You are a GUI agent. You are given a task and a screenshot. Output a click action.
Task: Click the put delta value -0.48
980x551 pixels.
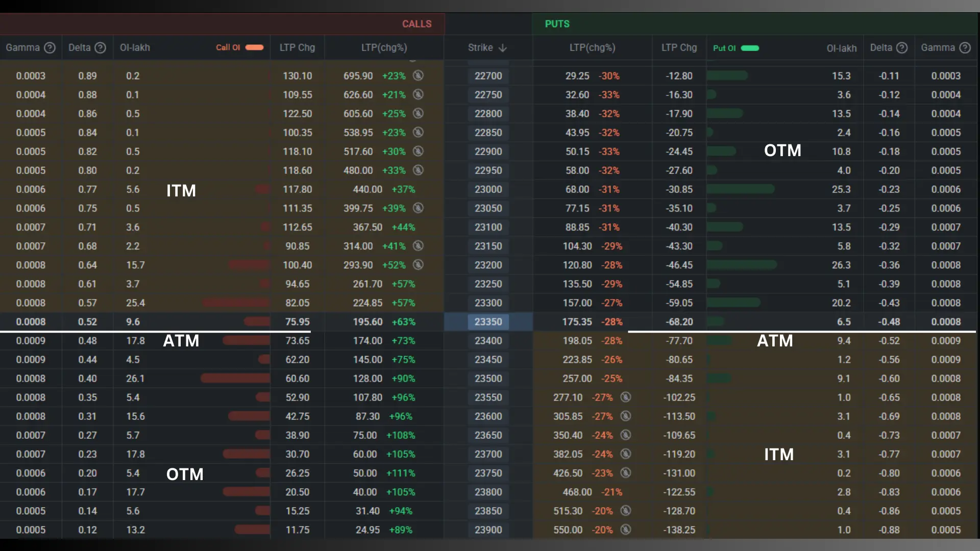pos(889,322)
